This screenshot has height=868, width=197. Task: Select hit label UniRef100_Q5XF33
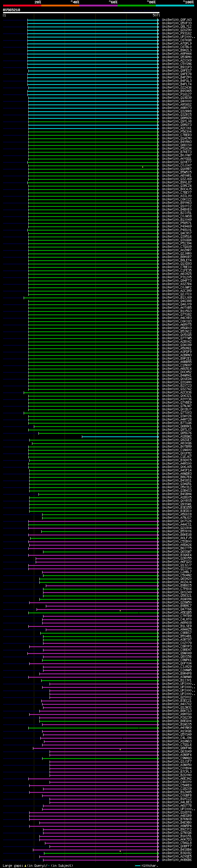pos(177,23)
